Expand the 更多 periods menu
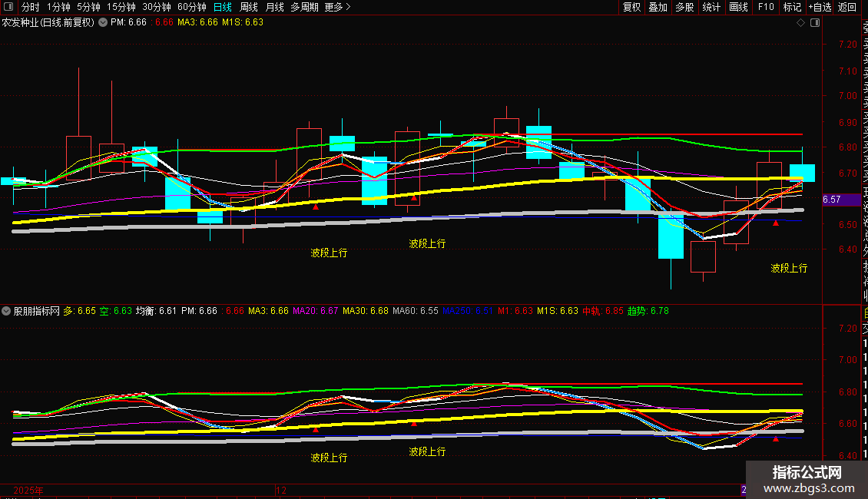 (338, 7)
